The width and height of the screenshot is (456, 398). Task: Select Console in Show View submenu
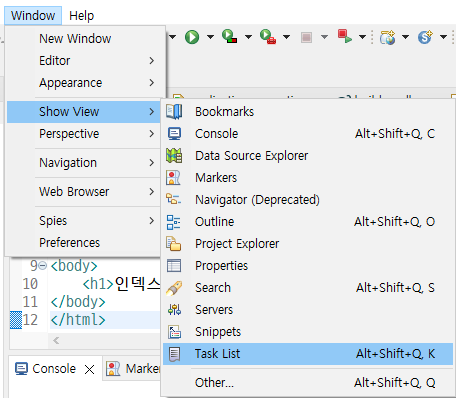point(308,134)
